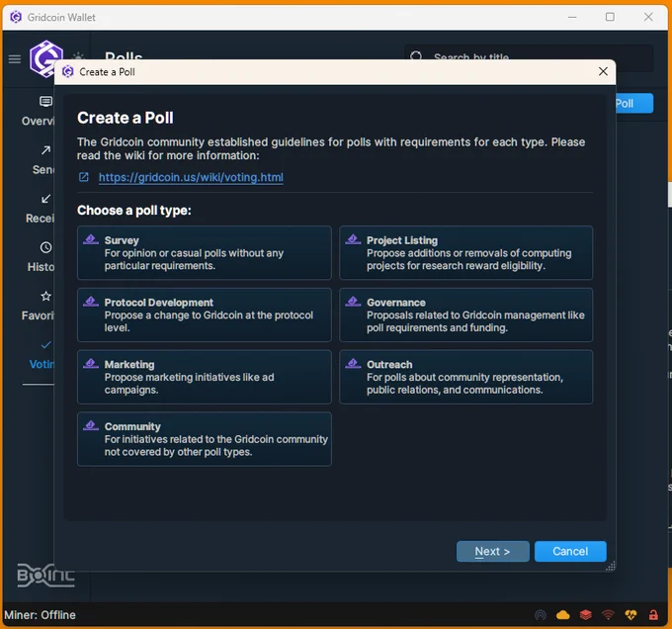Open Favorites in the sidebar
Viewport: 672px width, 629px height.
[x=39, y=307]
